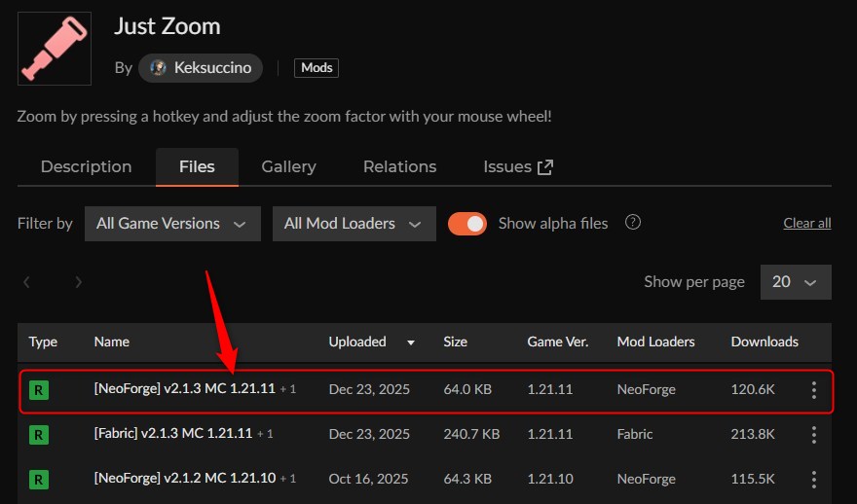Screen dimensions: 857x504
Task: Open more options menu for NeoForge v2.1.3 row
Action: [x=814, y=390]
